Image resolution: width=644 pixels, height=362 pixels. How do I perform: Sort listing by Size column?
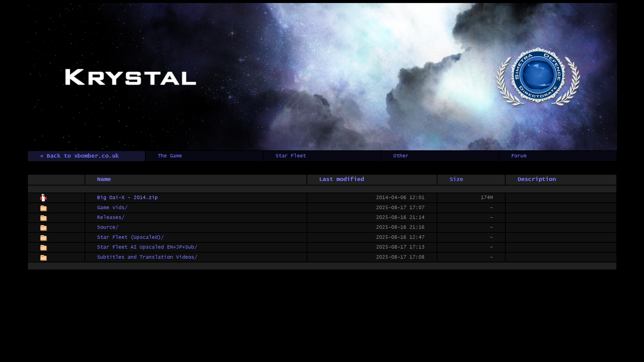click(456, 179)
